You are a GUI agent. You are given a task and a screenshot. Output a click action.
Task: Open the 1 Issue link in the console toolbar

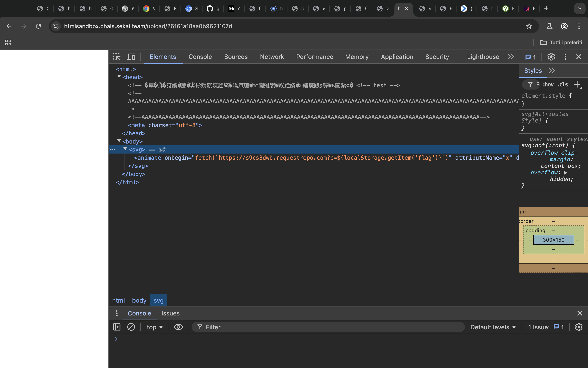(x=546, y=327)
